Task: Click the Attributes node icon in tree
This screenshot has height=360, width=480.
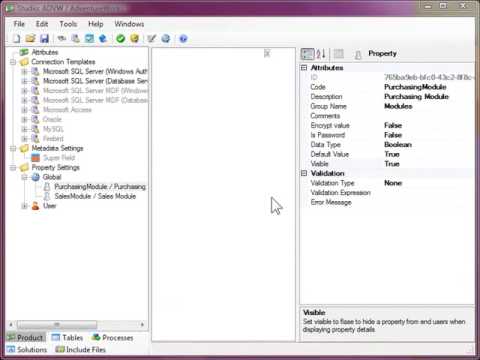Action: 24,52
